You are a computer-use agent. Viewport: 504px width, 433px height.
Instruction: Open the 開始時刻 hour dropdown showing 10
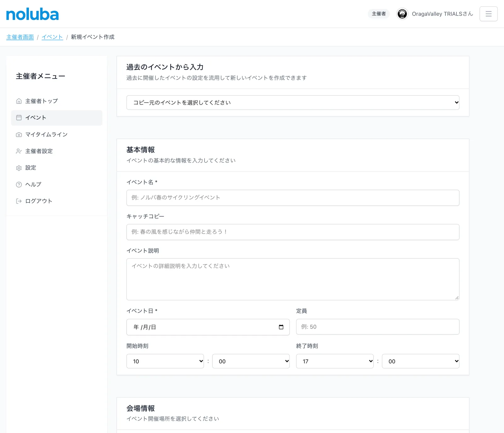click(165, 361)
